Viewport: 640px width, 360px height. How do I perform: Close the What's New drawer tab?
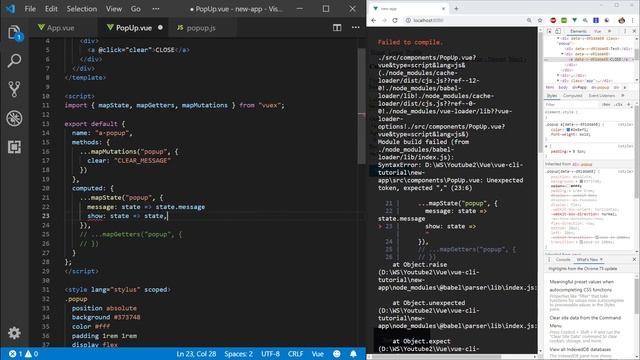click(x=601, y=260)
